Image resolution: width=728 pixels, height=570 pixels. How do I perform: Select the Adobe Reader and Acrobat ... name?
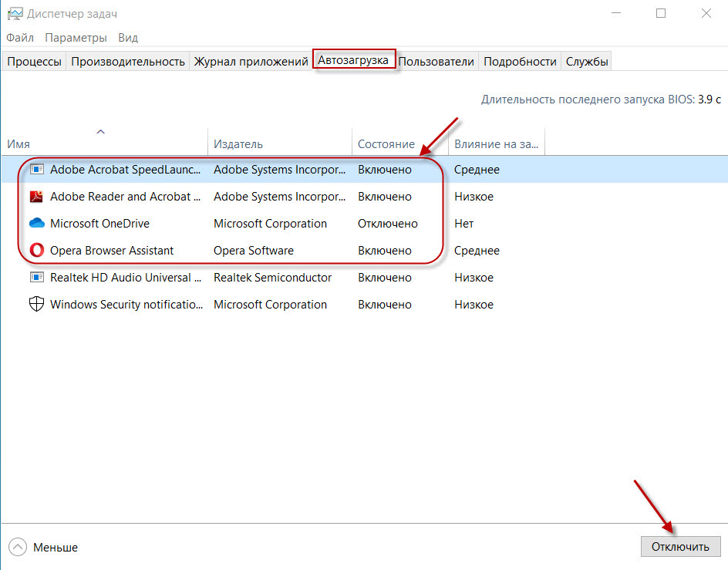[x=126, y=197]
